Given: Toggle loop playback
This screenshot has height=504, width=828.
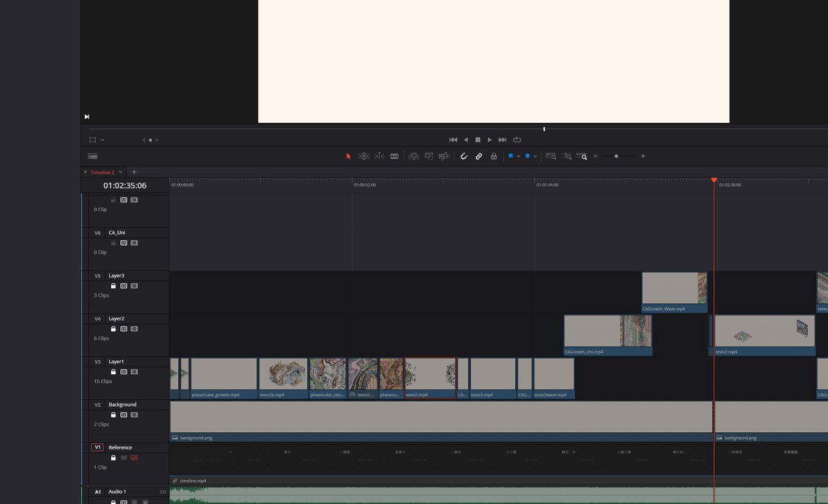Looking at the screenshot, I should pyautogui.click(x=517, y=140).
